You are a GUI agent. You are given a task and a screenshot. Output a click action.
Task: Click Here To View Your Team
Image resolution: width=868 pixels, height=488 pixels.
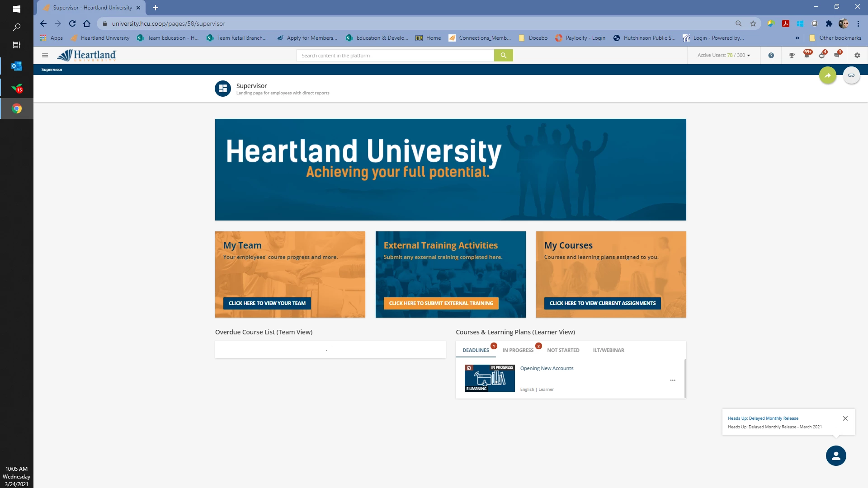[x=267, y=303]
